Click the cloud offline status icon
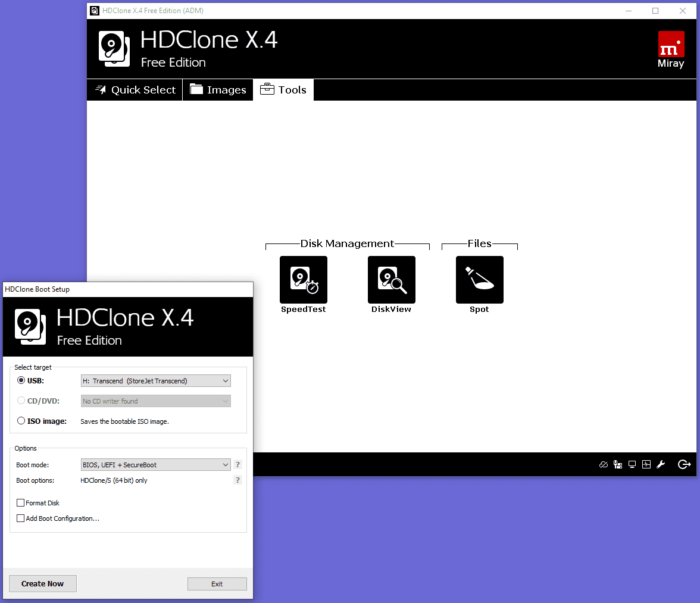 point(603,465)
